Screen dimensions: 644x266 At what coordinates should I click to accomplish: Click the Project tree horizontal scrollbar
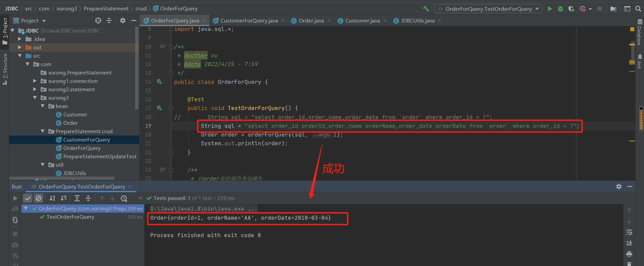[x=62, y=178]
